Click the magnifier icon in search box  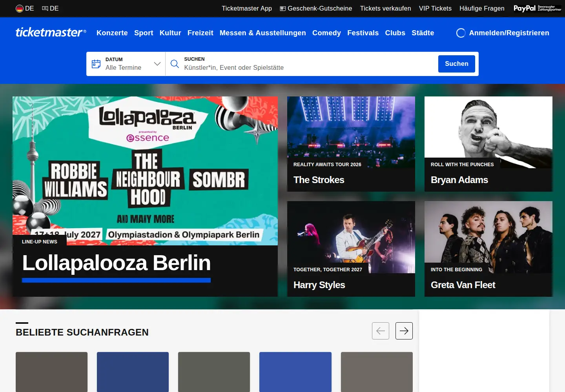click(x=175, y=64)
